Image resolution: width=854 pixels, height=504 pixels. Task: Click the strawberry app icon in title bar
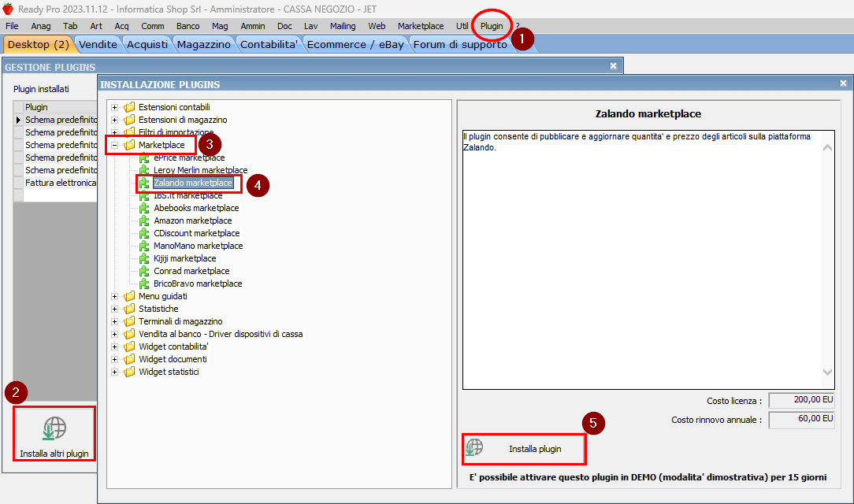tap(8, 9)
